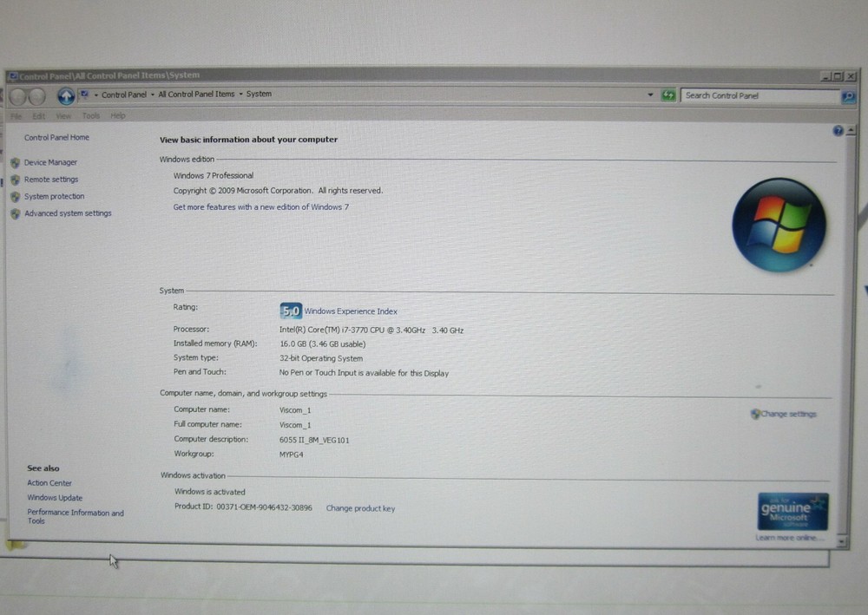Click the green refresh icon beside the address bar
The image size is (868, 615).
[669, 95]
